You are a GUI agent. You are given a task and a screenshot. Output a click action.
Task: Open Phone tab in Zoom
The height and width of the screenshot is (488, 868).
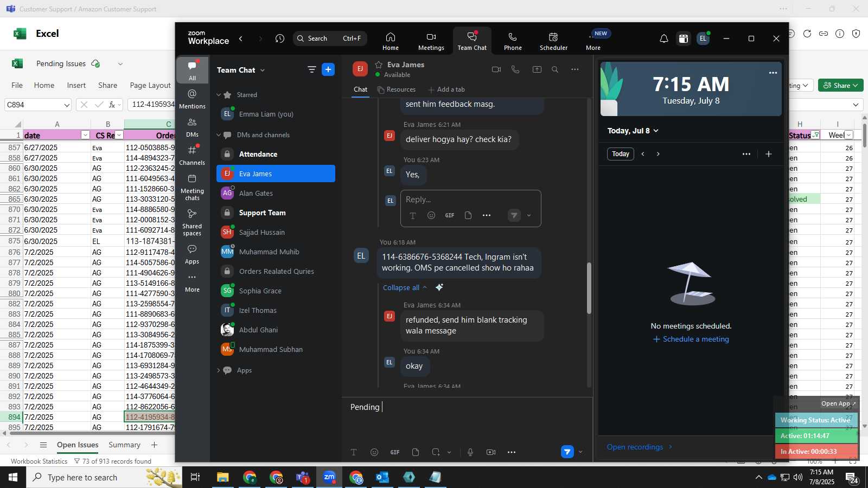tap(513, 41)
